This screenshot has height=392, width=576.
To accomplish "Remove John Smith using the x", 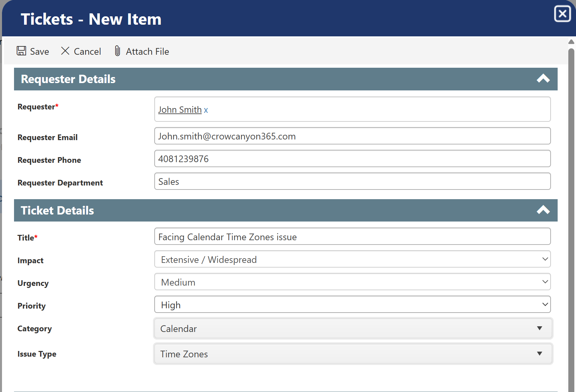I will pos(206,109).
